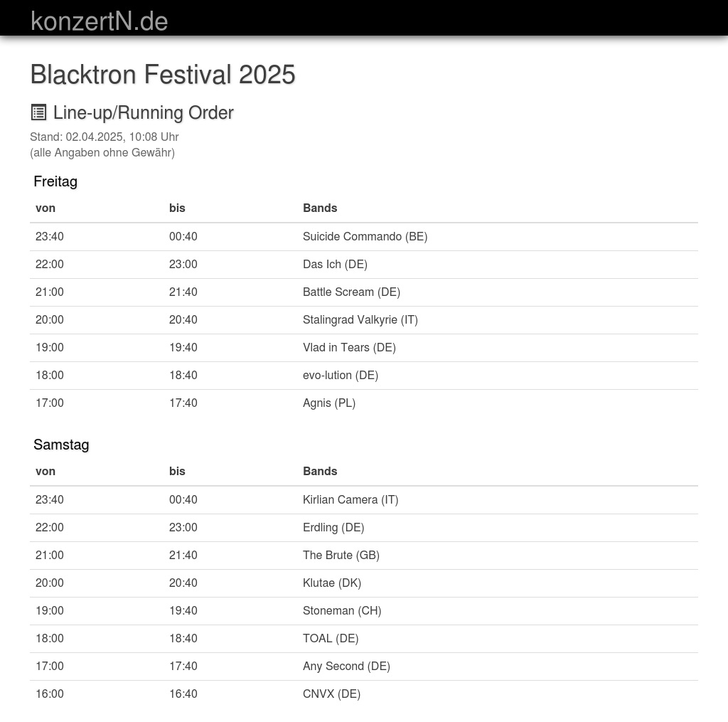Image resolution: width=728 pixels, height=722 pixels.
Task: Click The Brute (GB) in Samstag table
Action: [x=341, y=556]
